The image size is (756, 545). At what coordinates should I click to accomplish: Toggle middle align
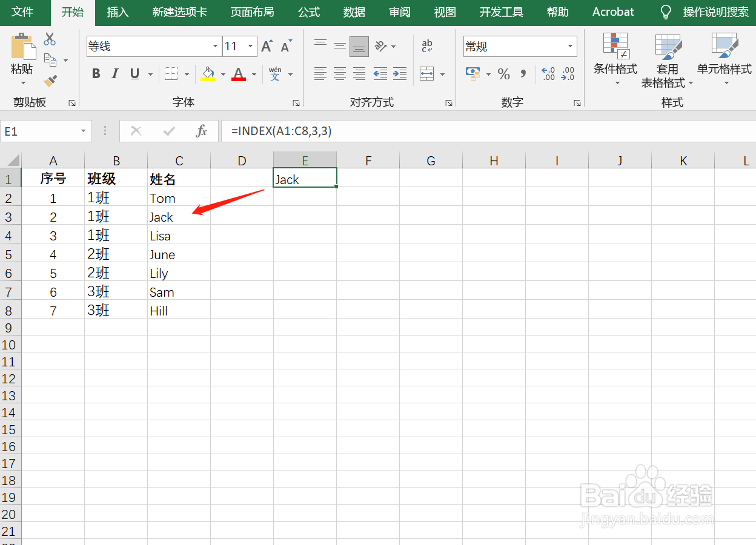click(x=340, y=46)
